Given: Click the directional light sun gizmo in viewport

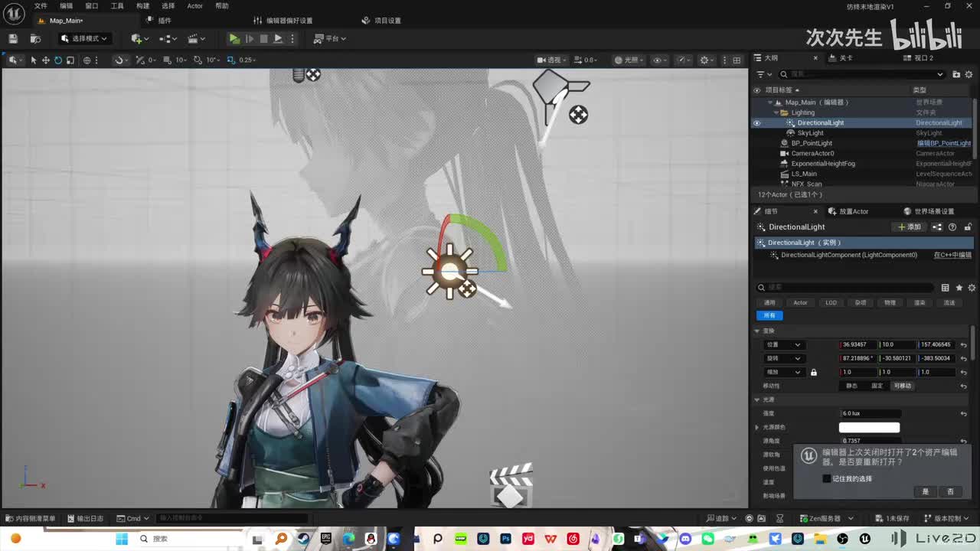Looking at the screenshot, I should 449,270.
